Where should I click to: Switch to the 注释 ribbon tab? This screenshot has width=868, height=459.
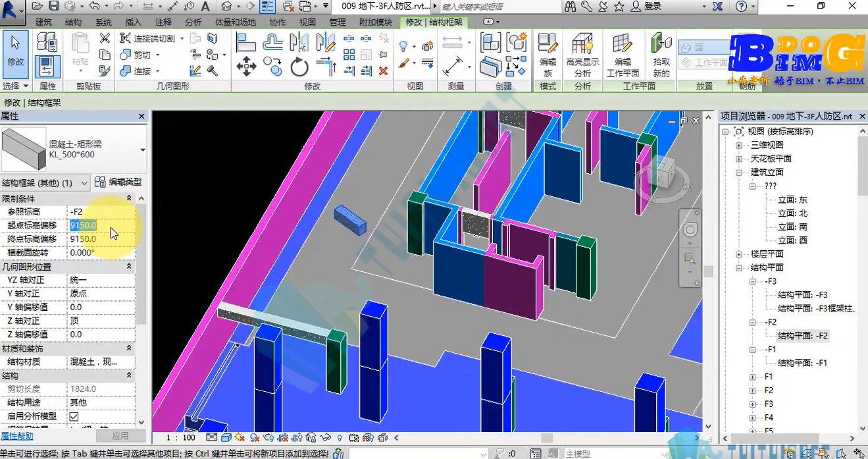tap(163, 22)
